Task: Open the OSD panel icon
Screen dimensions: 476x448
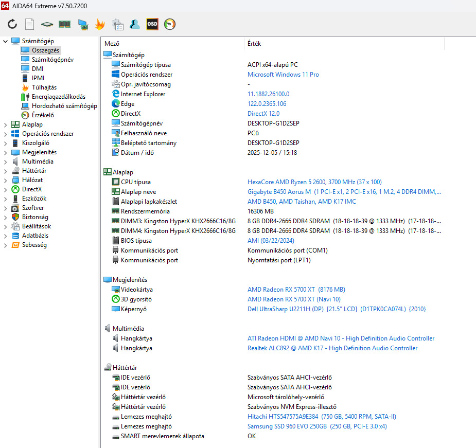Action: click(x=152, y=24)
